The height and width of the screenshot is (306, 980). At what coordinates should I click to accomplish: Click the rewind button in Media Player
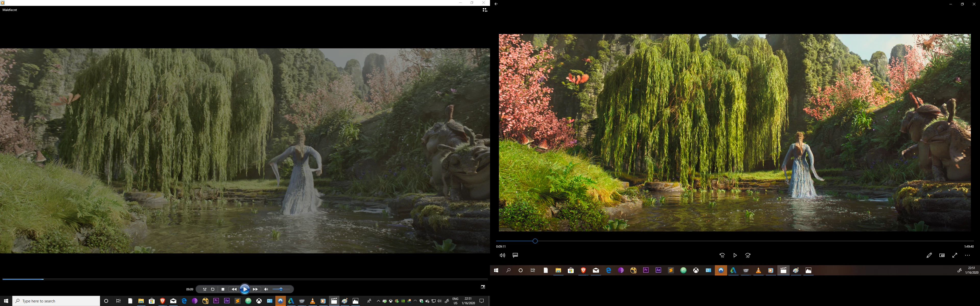tap(234, 289)
